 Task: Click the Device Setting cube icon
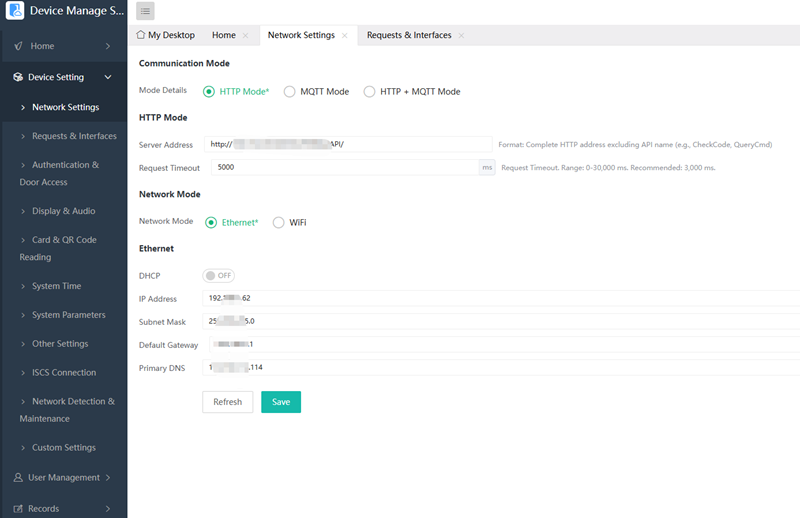tap(18, 77)
